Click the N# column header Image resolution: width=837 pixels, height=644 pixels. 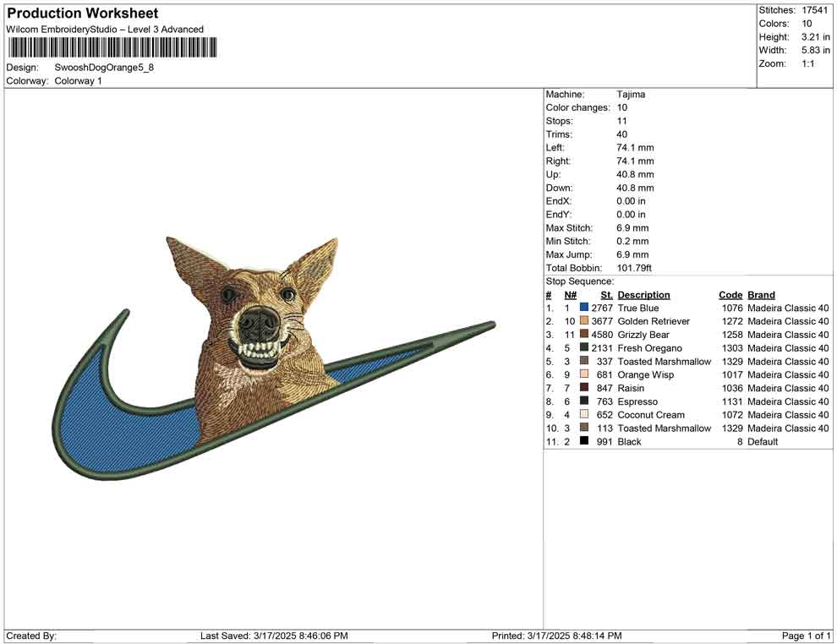coord(571,295)
